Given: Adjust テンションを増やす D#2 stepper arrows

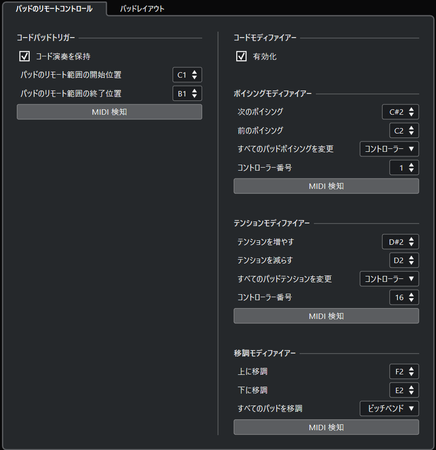Looking at the screenshot, I should [x=411, y=242].
